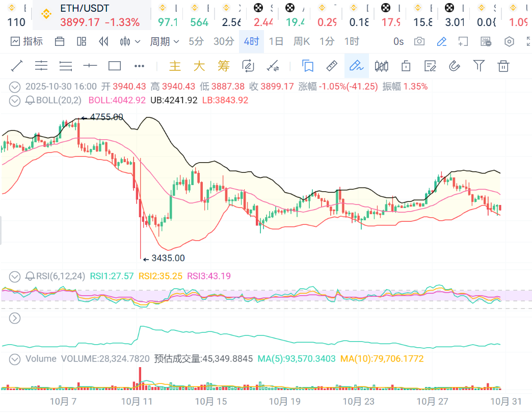
Task: Open the 指标 indicators button
Action: coord(26,42)
